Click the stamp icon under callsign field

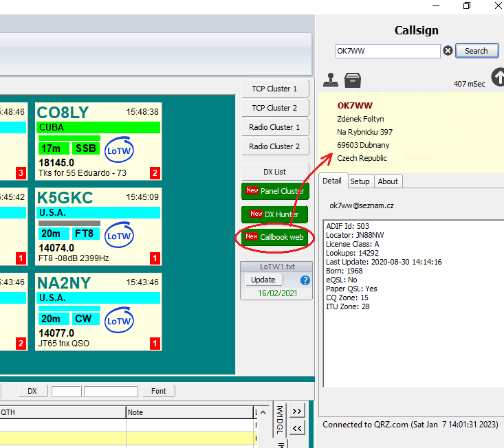[331, 80]
